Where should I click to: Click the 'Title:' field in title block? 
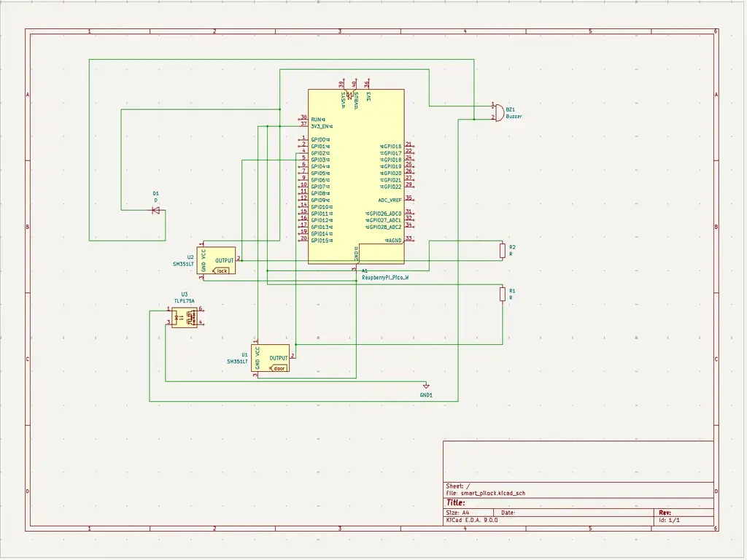click(456, 503)
